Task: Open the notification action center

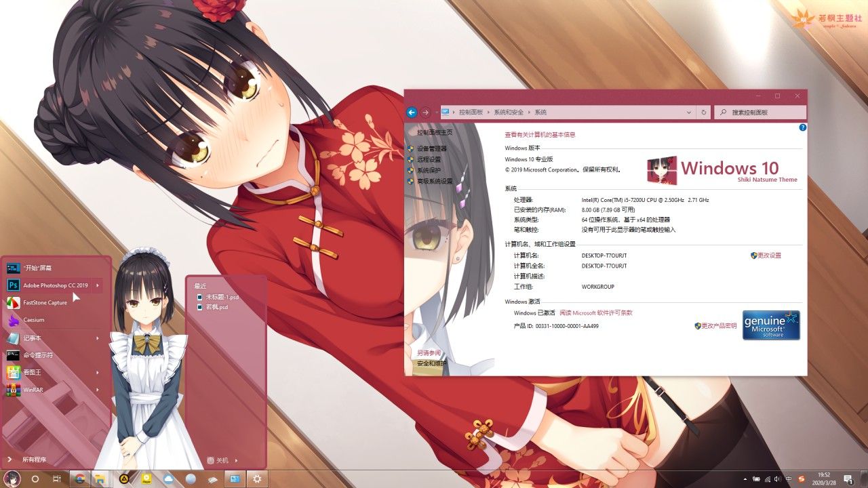Action: point(848,479)
